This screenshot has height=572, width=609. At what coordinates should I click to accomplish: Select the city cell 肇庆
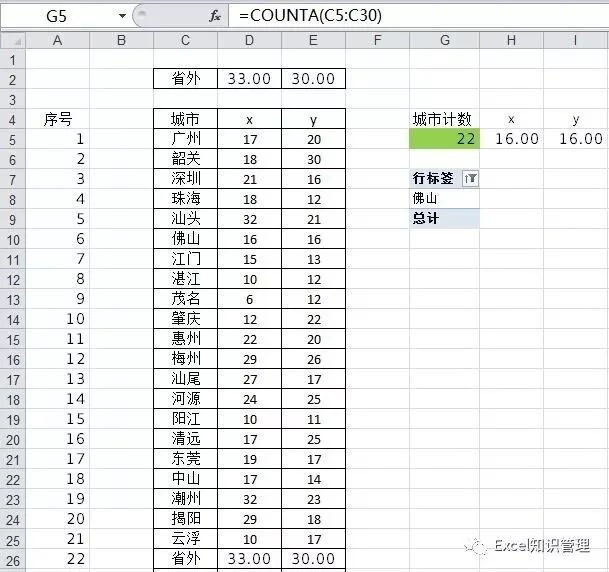click(185, 319)
